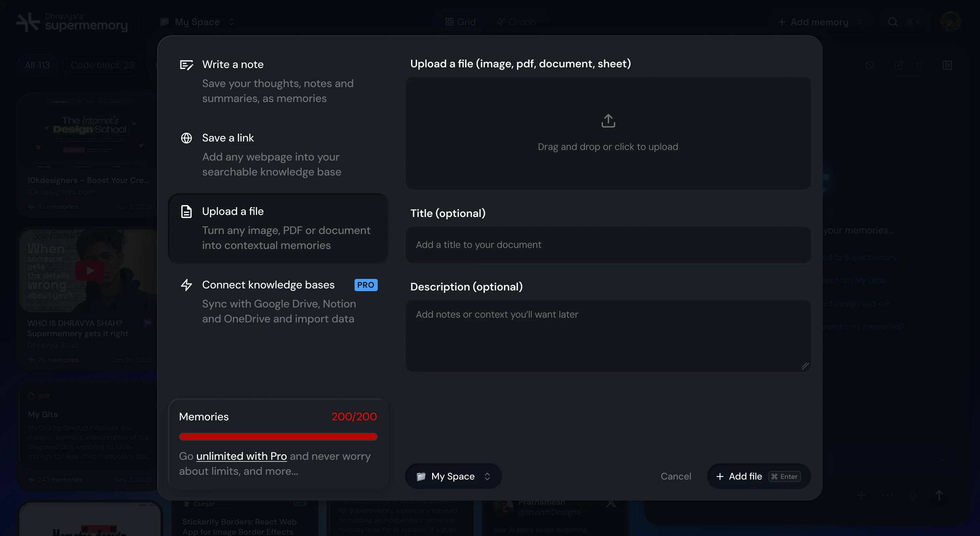Open the unlimited with Pro link
Image resolution: width=980 pixels, height=536 pixels.
click(x=242, y=456)
